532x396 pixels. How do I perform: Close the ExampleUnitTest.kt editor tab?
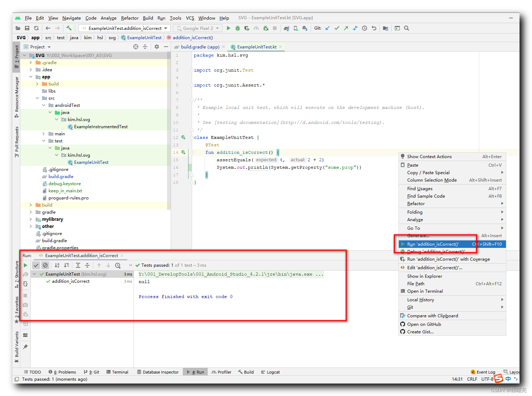(x=280, y=47)
